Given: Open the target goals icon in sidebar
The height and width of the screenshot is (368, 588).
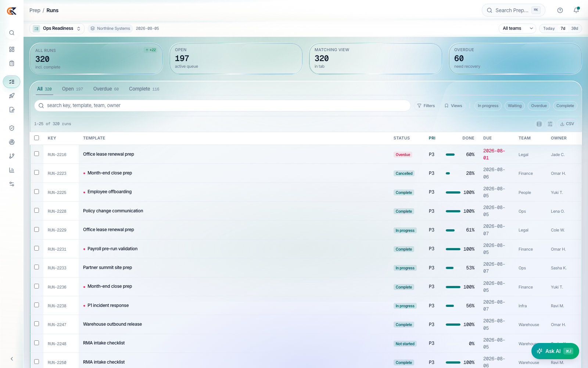Looking at the screenshot, I should click(12, 142).
